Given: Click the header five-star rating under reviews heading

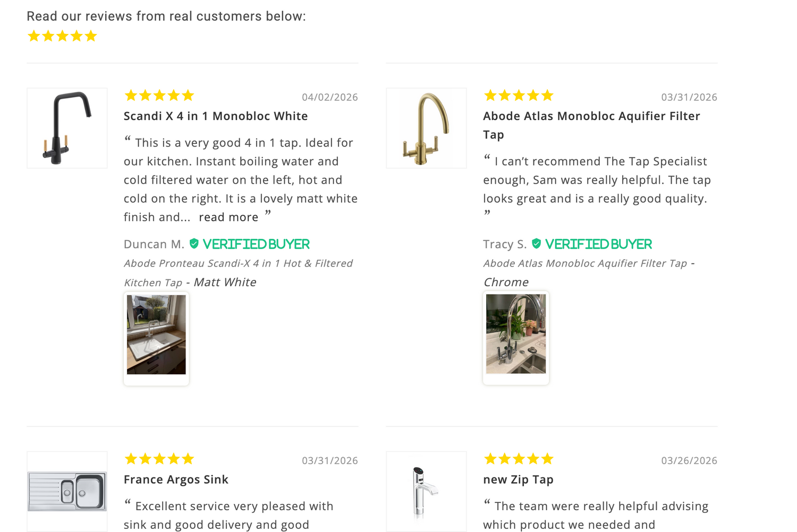Looking at the screenshot, I should click(x=62, y=36).
